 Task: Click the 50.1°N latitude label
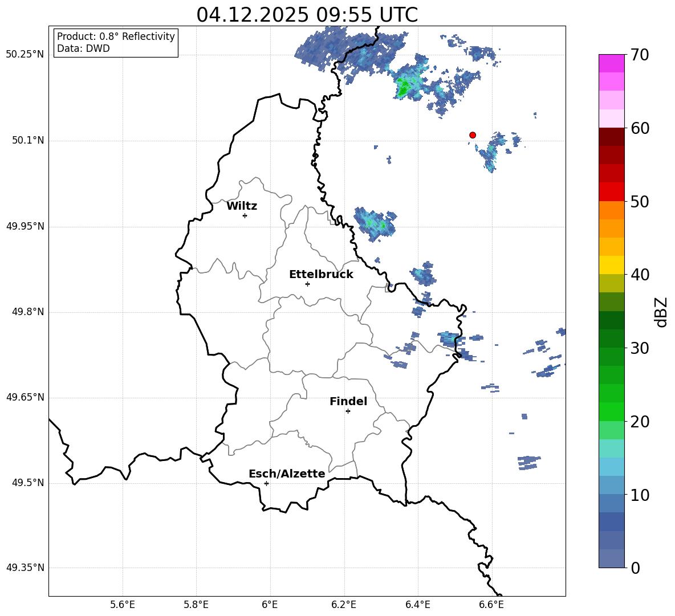(28, 140)
